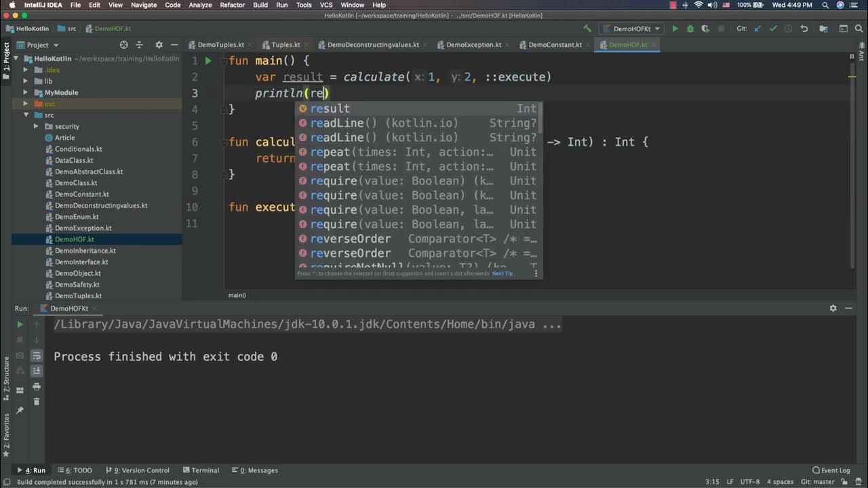
Task: Open 9: Version Control tool window
Action: point(137,470)
